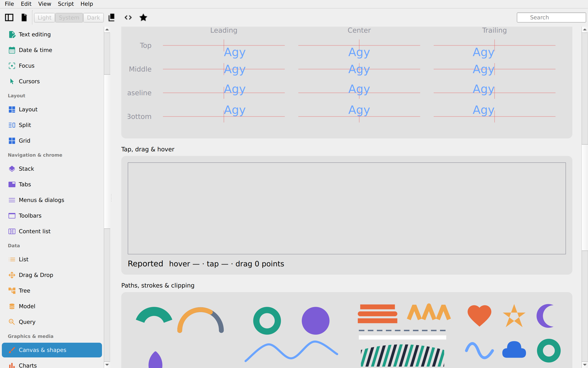Open the Script menu
Viewport: 588px width, 368px height.
66,4
